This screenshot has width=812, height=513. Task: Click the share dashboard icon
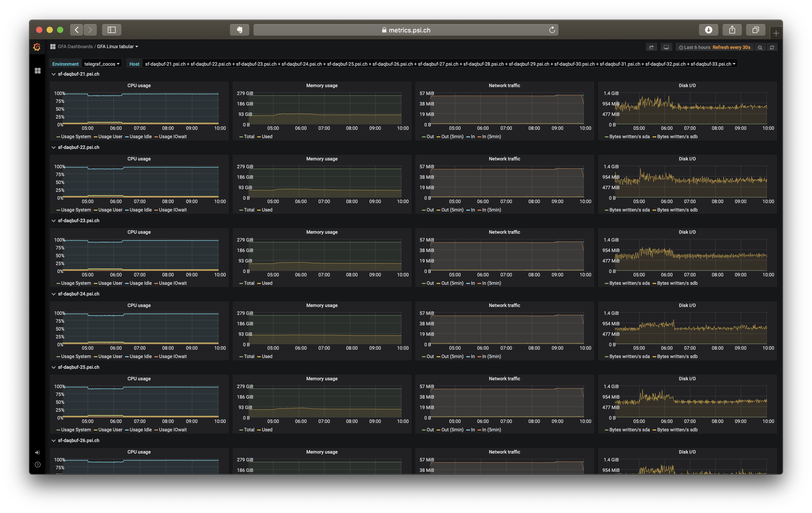tap(651, 47)
